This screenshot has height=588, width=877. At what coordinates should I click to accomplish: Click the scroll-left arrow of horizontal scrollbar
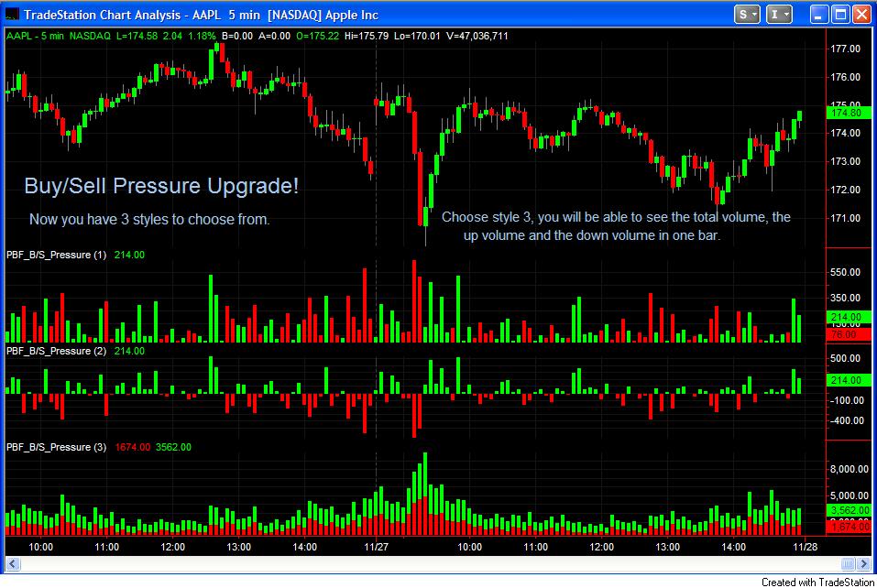pyautogui.click(x=12, y=564)
